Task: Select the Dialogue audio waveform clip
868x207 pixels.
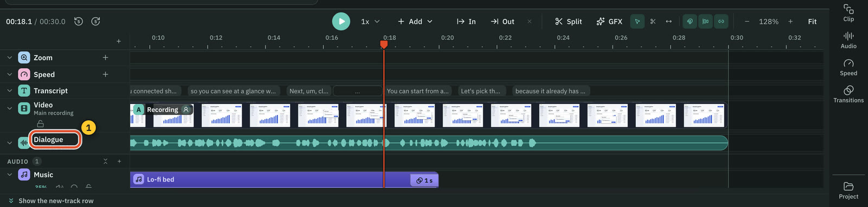Action: pyautogui.click(x=429, y=143)
